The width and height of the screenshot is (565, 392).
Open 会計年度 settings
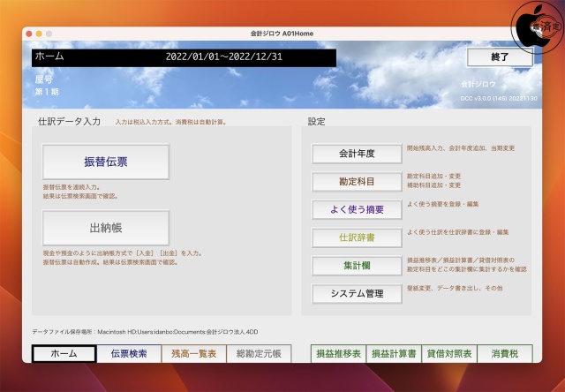click(357, 154)
